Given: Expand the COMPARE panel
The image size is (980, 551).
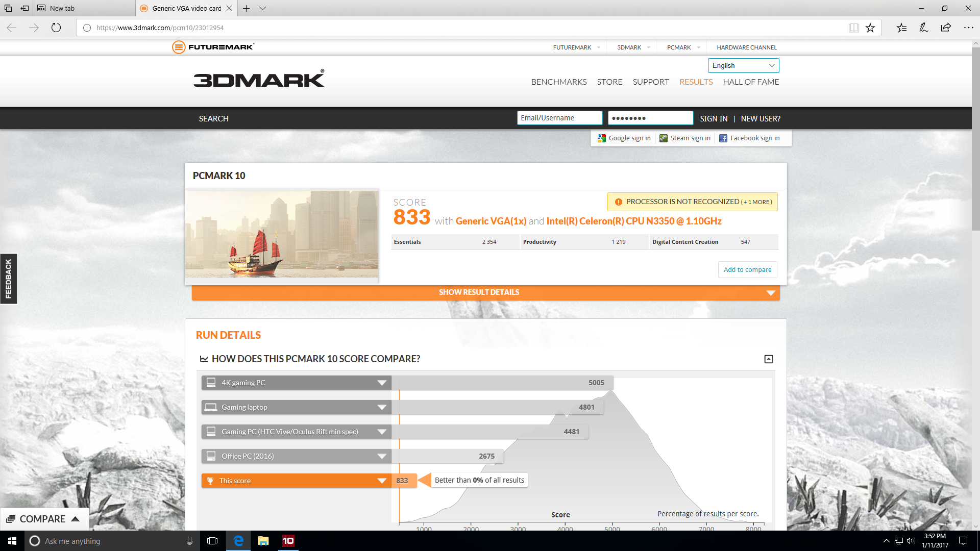Looking at the screenshot, I should point(43,519).
